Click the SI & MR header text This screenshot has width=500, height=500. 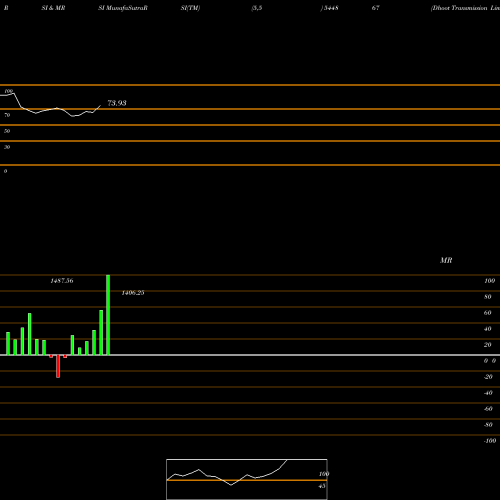[x=53, y=8]
